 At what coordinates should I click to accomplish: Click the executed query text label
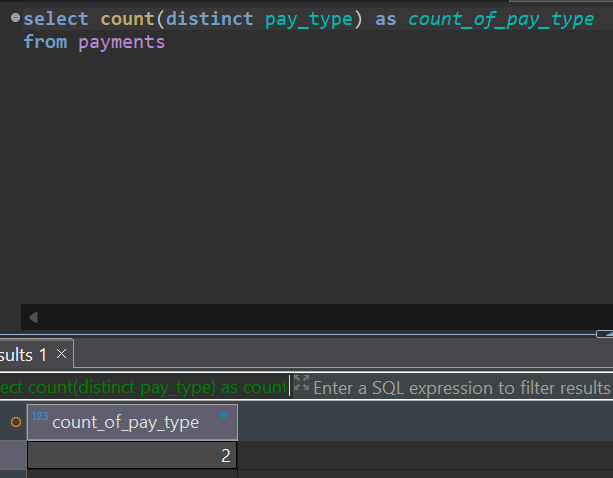pyautogui.click(x=143, y=387)
